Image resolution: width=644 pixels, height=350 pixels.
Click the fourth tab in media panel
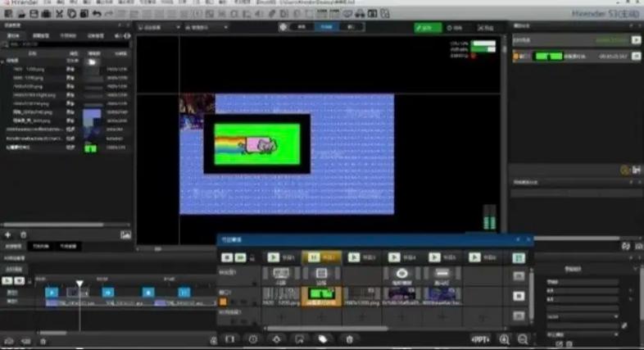pyautogui.click(x=96, y=36)
